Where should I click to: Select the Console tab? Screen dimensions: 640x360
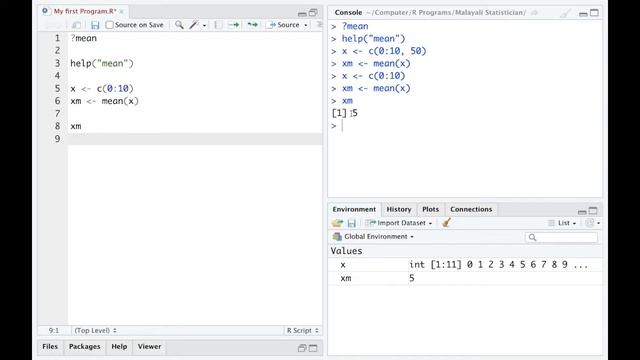(348, 13)
